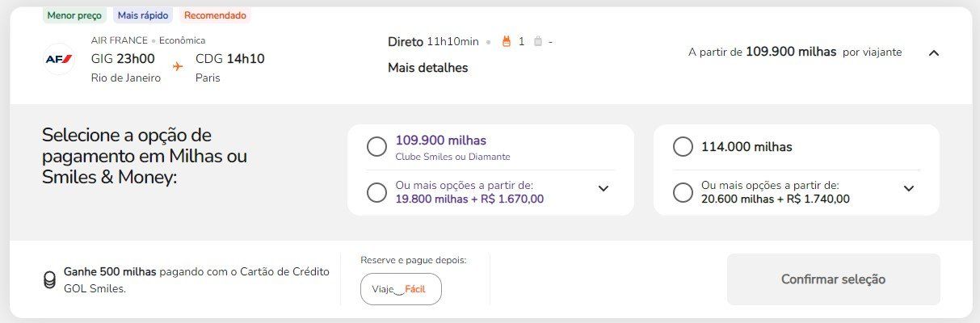980x323 pixels.
Task: Click the 109.900 milhas por viajante price
Action: coord(795,52)
